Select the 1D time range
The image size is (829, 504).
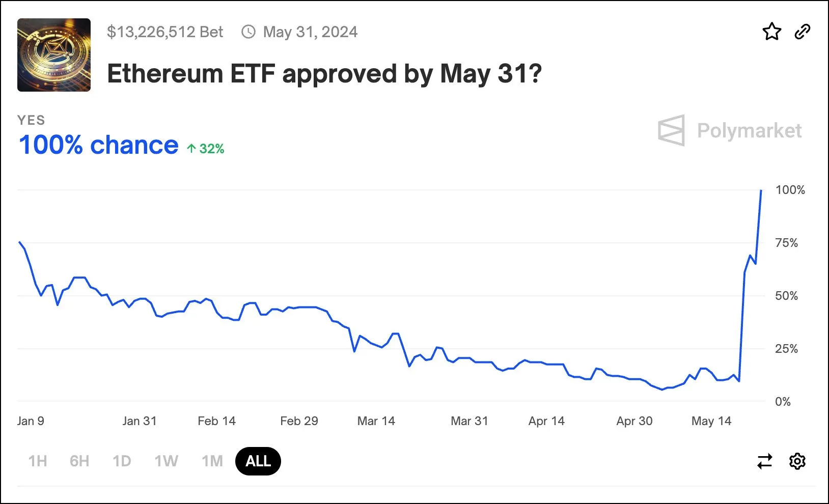point(122,461)
